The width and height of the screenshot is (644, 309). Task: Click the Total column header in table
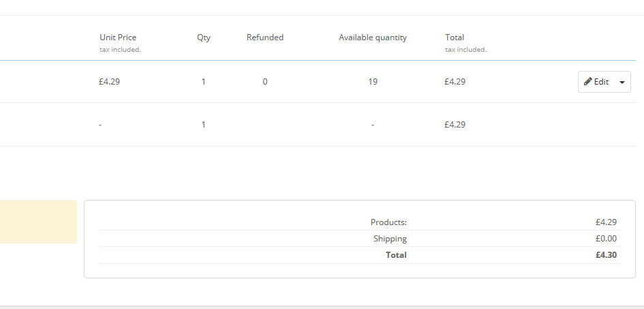(x=455, y=38)
